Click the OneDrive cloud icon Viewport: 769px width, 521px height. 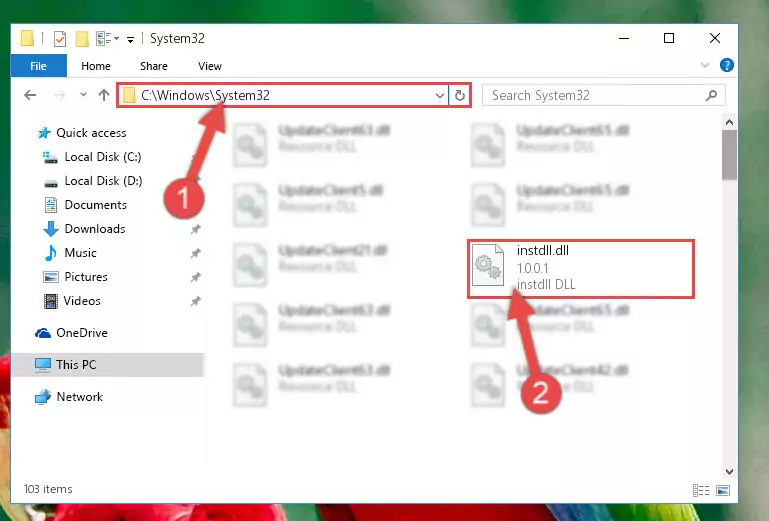(43, 334)
